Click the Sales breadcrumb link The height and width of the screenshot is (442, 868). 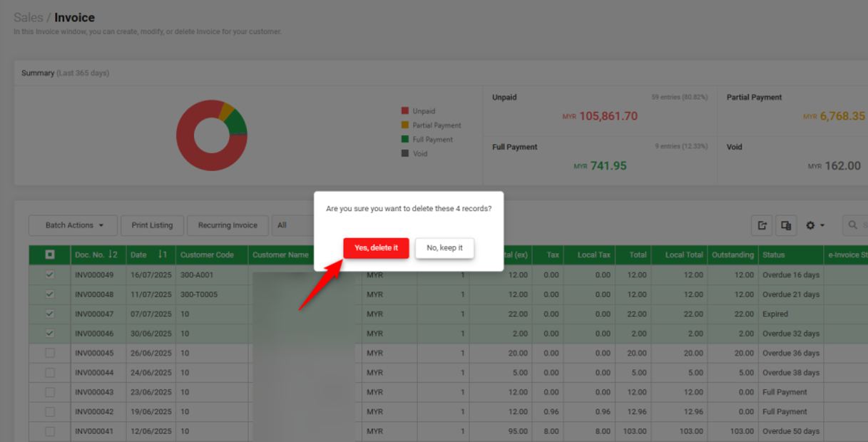pyautogui.click(x=28, y=17)
